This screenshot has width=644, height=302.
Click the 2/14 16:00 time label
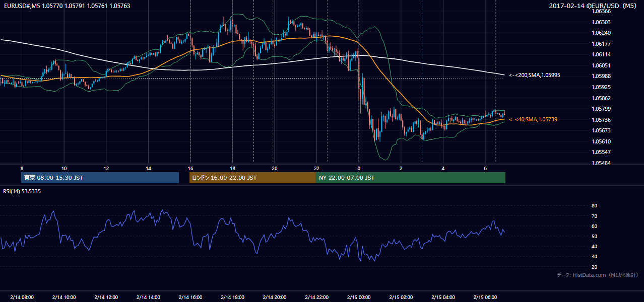190,297
